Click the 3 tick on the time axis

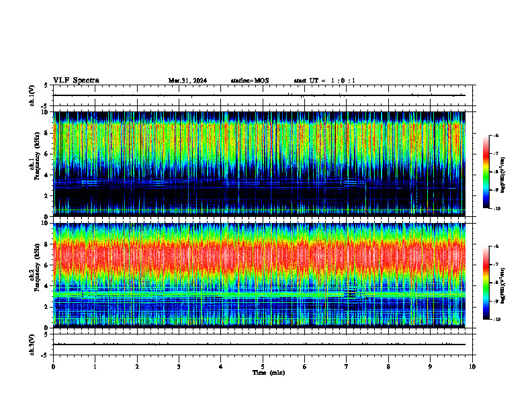coord(179,367)
